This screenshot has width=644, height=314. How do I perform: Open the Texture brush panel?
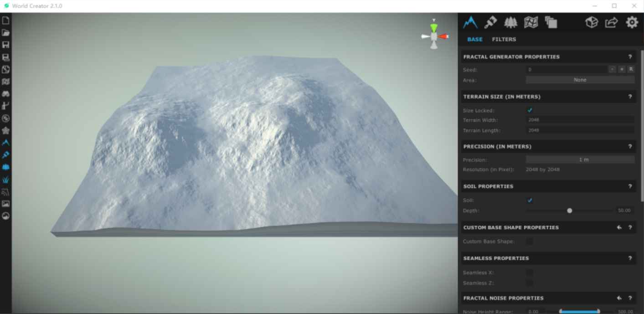(x=491, y=22)
